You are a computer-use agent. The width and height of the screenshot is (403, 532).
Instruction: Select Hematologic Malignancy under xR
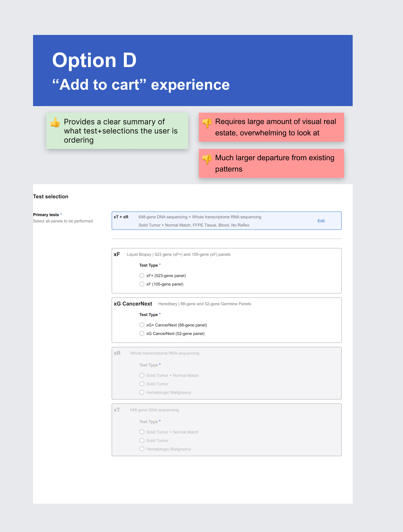tap(142, 392)
